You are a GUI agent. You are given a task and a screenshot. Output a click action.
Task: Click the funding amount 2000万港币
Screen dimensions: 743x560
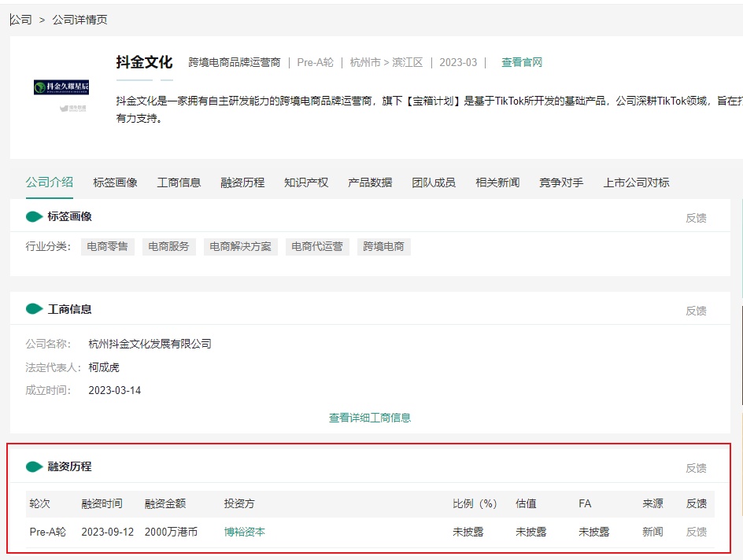click(171, 532)
